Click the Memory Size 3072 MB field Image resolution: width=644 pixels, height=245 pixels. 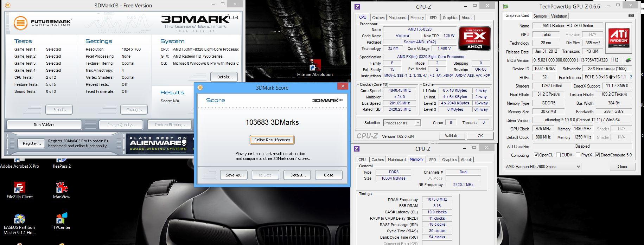548,111
